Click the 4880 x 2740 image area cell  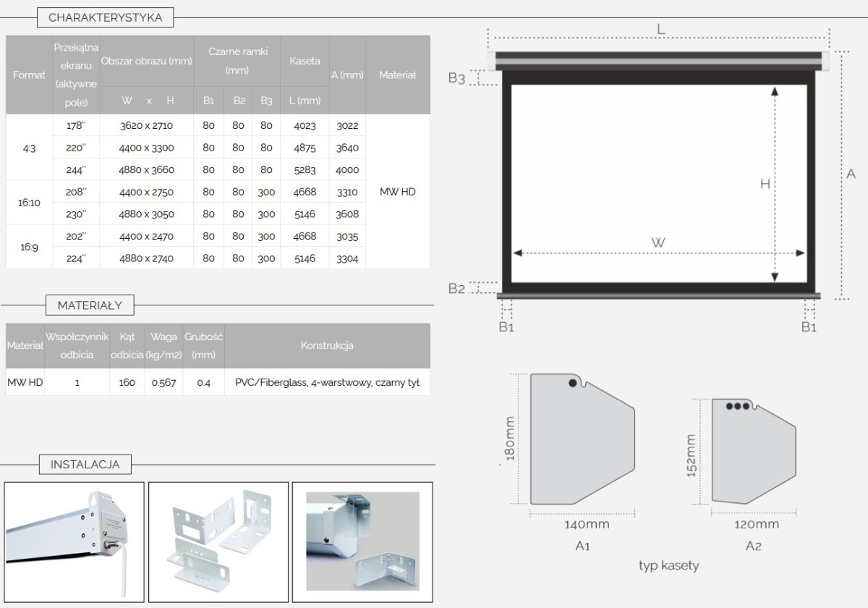click(x=146, y=258)
